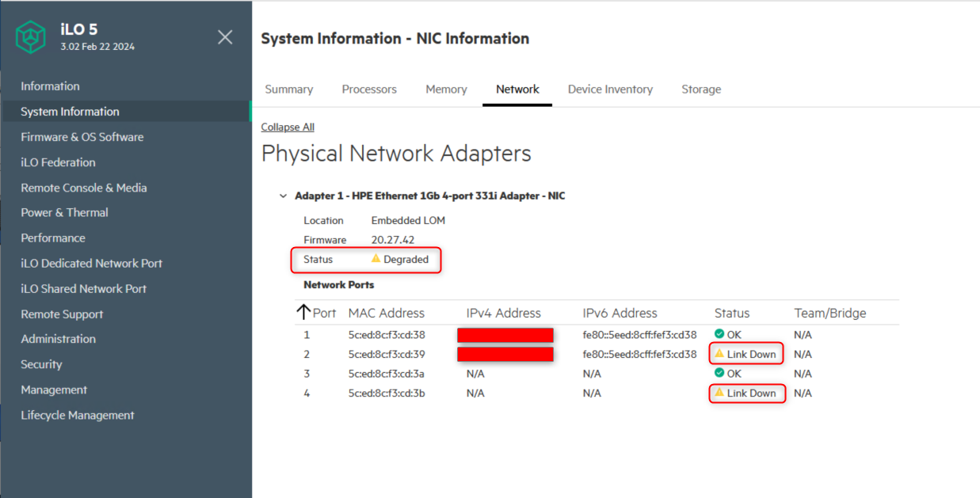
Task: Select MAC address 5c:ed:8c:f3:cd:3a
Action: tap(387, 373)
